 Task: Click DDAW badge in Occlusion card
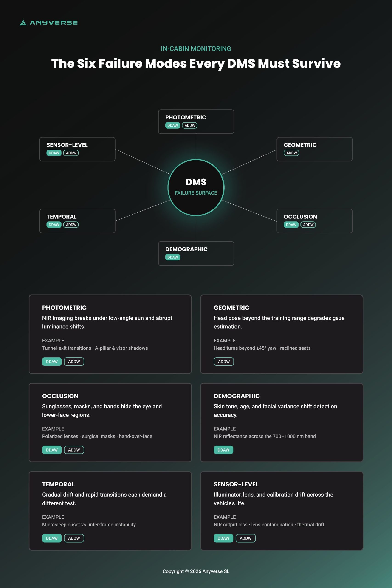(52, 450)
